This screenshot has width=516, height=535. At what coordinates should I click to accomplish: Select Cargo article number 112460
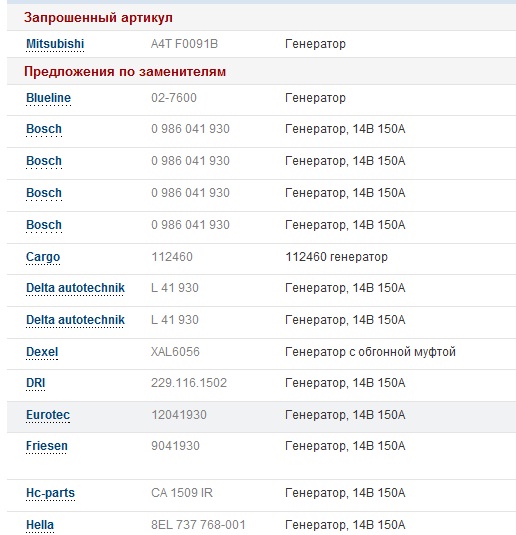click(x=172, y=257)
